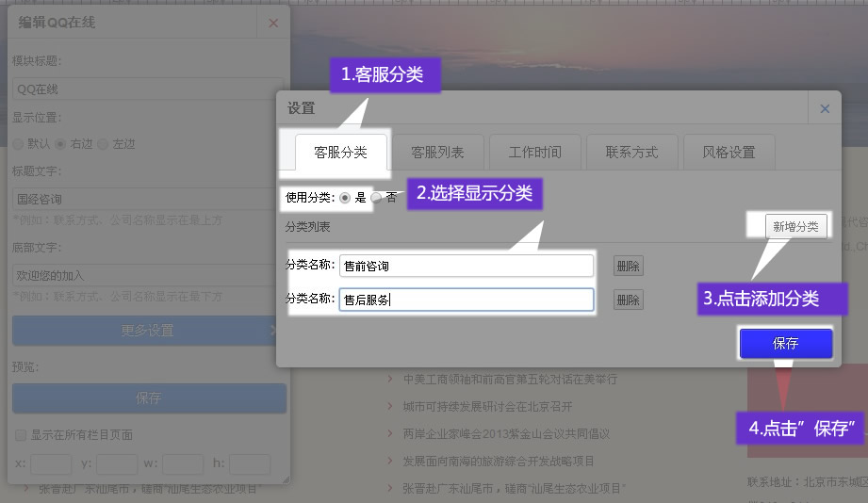Close the 编辑QQ在线 panel
The width and height of the screenshot is (868, 503).
273,23
